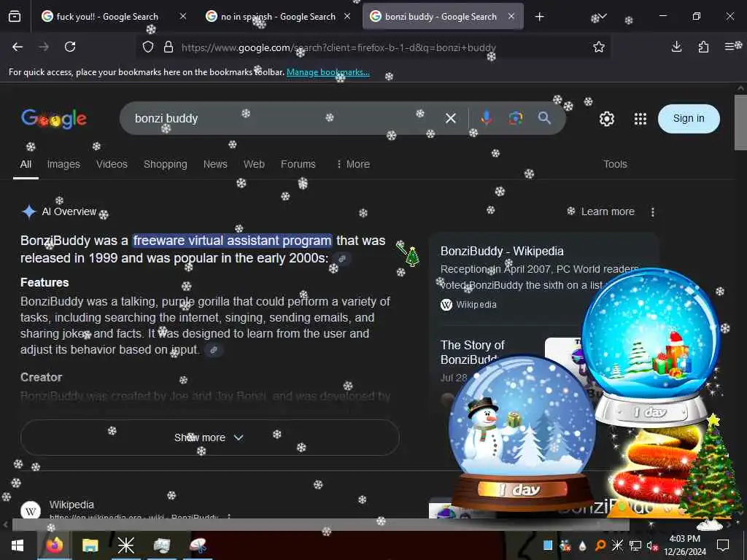Submit search using magnifier icon
The width and height of the screenshot is (747, 560).
click(x=544, y=118)
